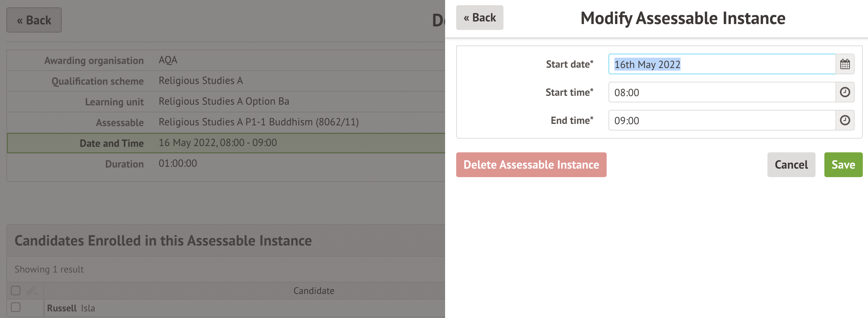Open the clock picker for End time
The height and width of the screenshot is (318, 868).
coord(845,120)
